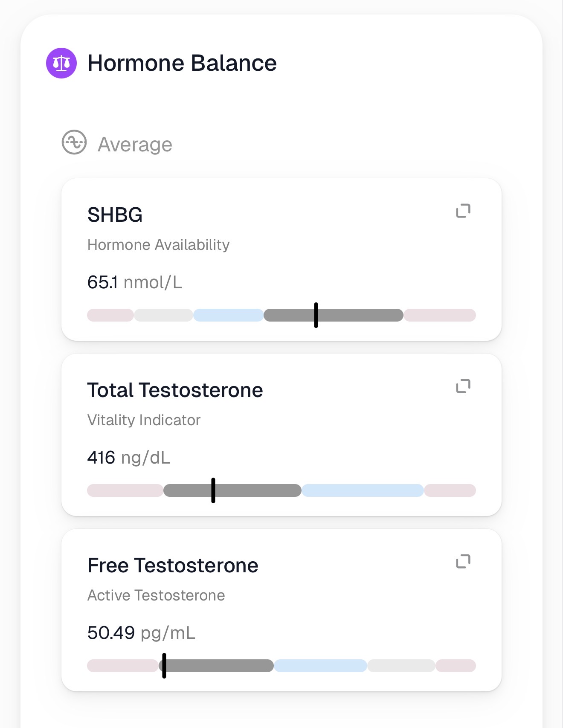Image resolution: width=563 pixels, height=728 pixels.
Task: Expand the Total Testosterone card
Action: point(463,386)
